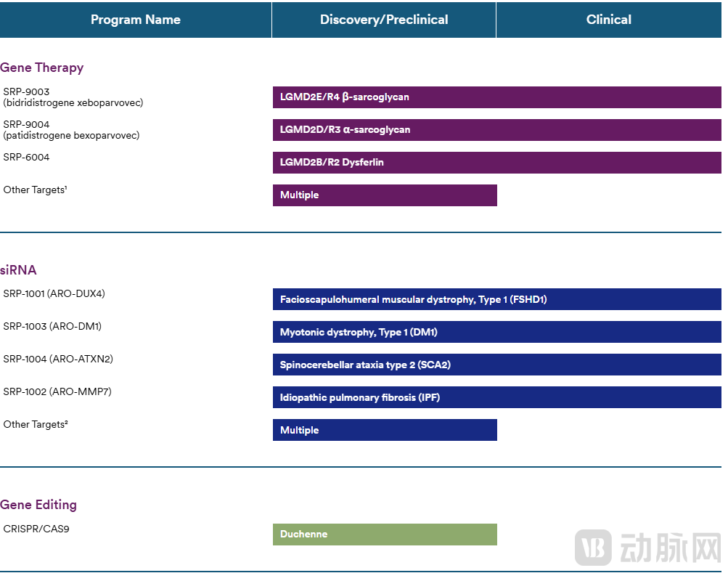The image size is (728, 573).
Task: Select the LGMD2D/R3 α-sarcoglycan bar
Action: (496, 130)
